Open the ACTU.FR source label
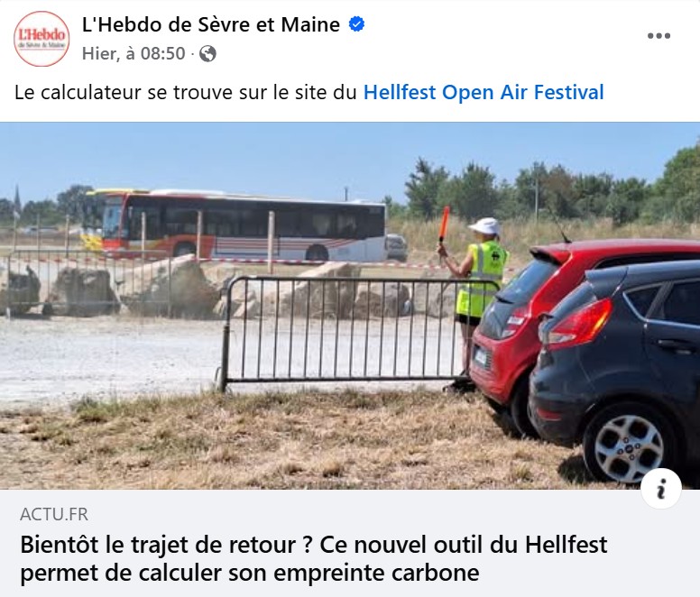 (54, 514)
